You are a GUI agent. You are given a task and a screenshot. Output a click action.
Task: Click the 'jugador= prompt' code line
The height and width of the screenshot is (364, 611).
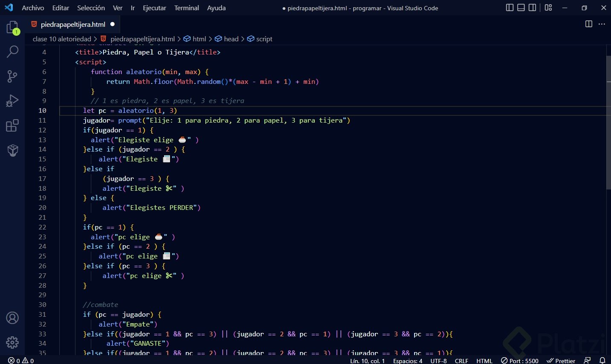(x=216, y=120)
